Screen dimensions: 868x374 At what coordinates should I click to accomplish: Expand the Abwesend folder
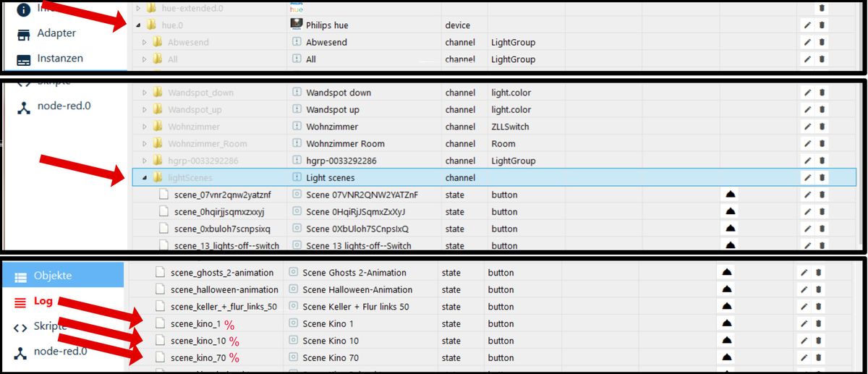[x=145, y=43]
